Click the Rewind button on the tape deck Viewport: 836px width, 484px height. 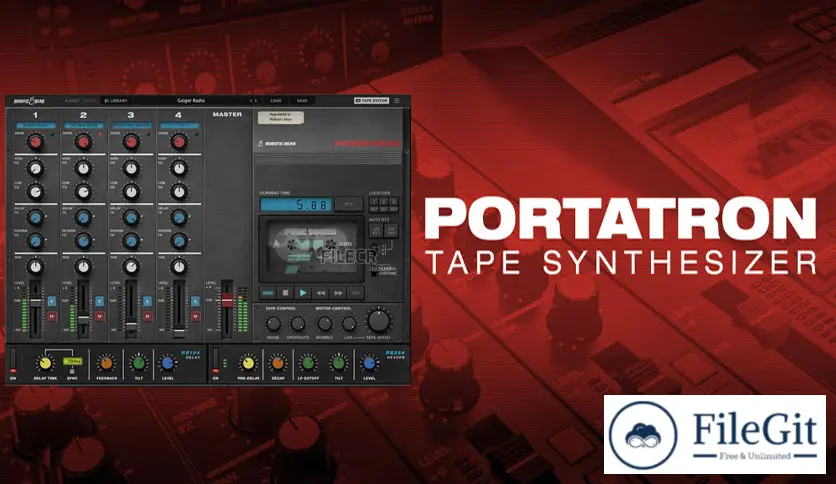pyautogui.click(x=320, y=293)
